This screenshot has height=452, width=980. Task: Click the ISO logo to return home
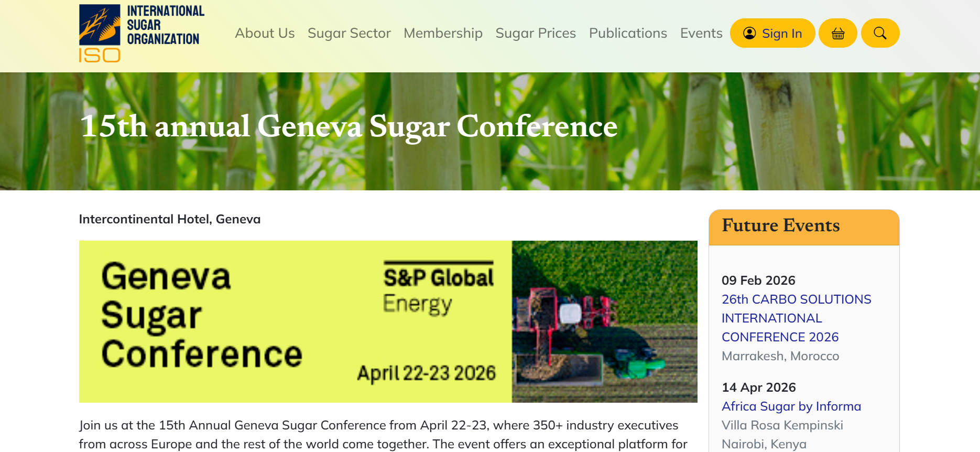[x=141, y=31]
